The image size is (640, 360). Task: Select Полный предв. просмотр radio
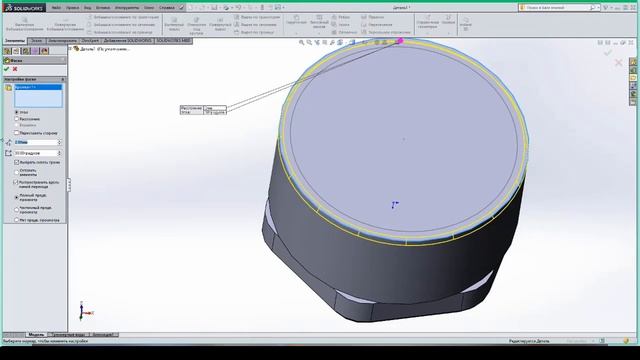coord(17,198)
